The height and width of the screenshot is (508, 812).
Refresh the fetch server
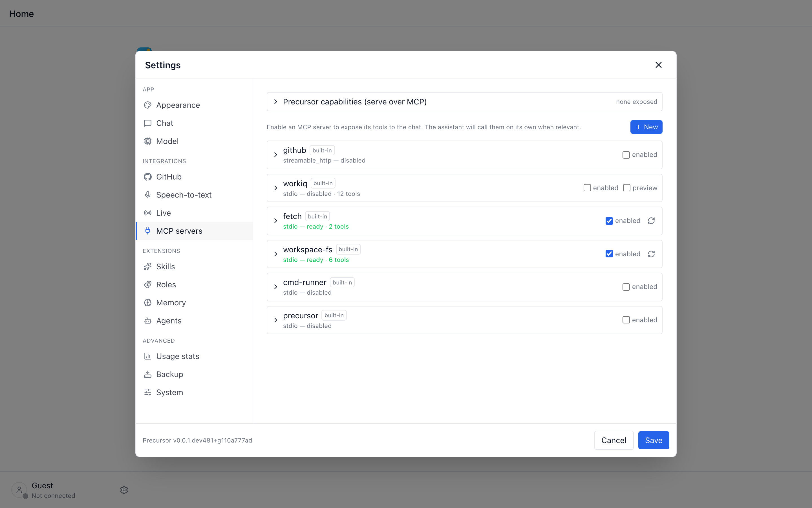click(651, 221)
